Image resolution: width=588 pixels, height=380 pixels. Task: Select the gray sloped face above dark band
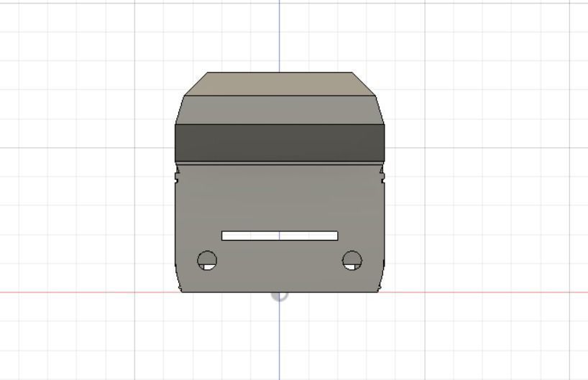pyautogui.click(x=280, y=110)
